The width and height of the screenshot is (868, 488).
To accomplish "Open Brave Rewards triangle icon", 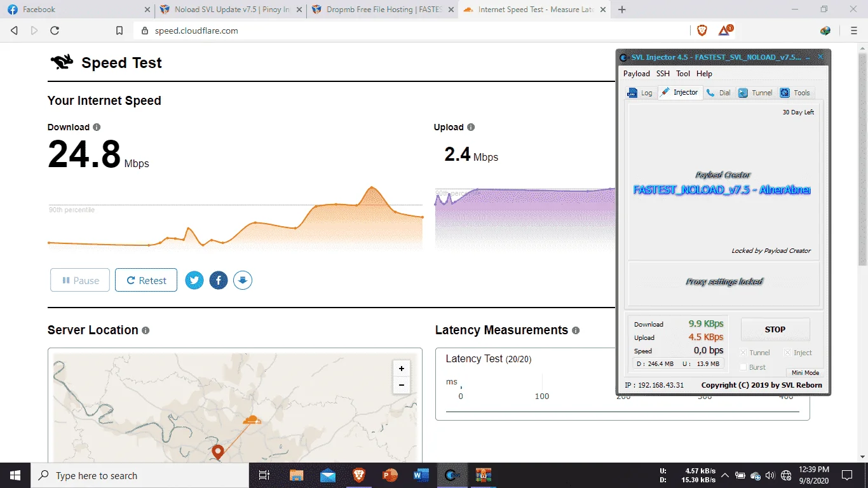I will click(x=725, y=30).
